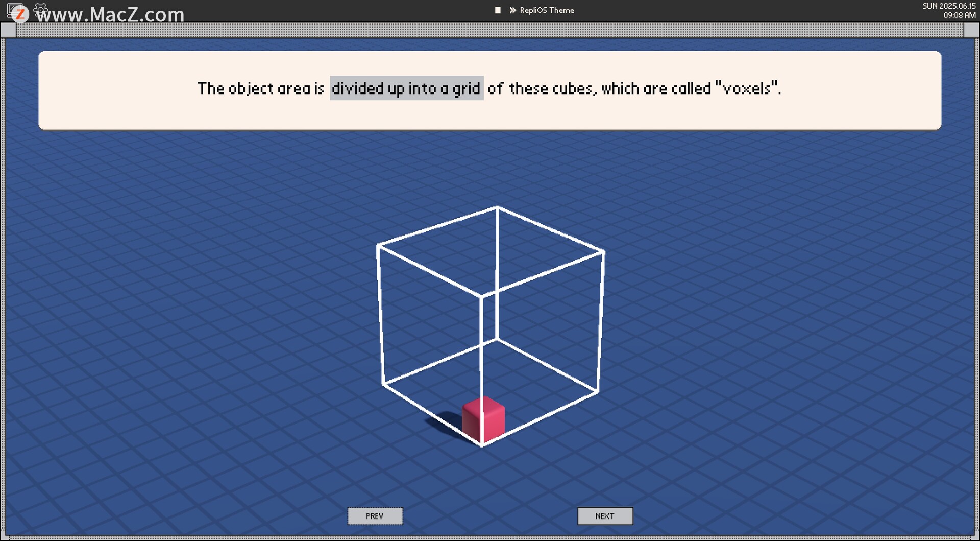This screenshot has height=541, width=980.
Task: Click the small red voxel cube
Action: tap(483, 419)
